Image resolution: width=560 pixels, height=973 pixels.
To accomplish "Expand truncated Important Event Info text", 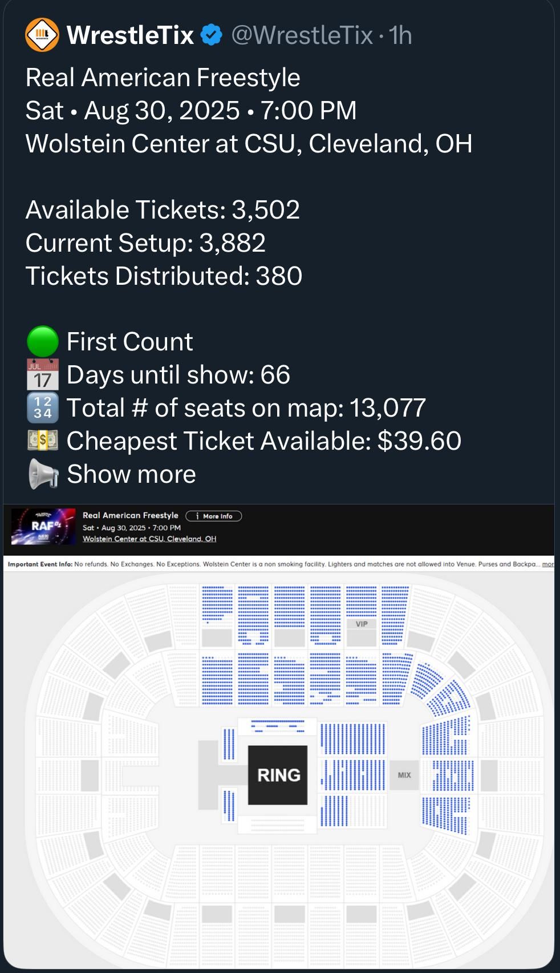I will click(x=547, y=564).
